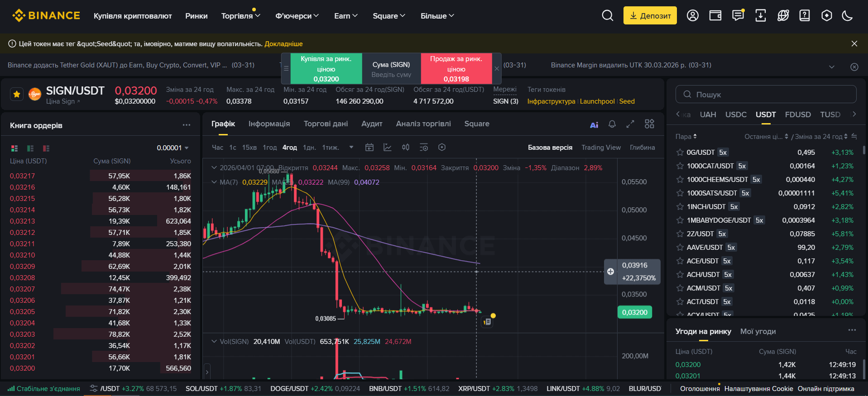Open chart display list settings icon
The height and width of the screenshot is (396, 868).
tap(424, 148)
